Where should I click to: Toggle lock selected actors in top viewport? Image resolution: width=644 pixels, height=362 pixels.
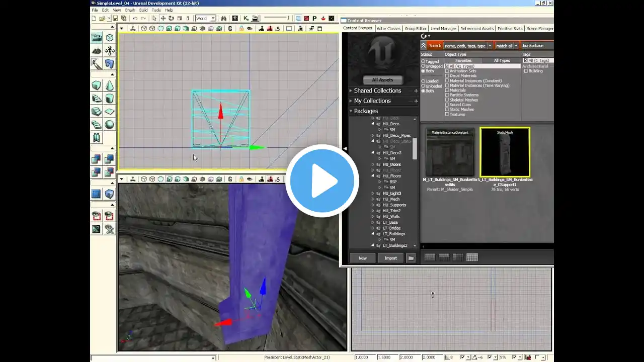(x=242, y=29)
